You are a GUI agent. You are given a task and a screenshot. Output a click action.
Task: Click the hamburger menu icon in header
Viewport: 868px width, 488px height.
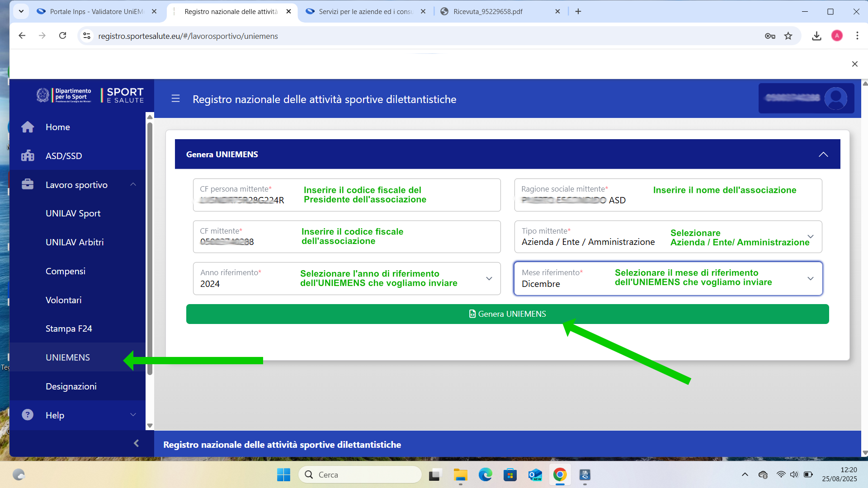coord(175,99)
